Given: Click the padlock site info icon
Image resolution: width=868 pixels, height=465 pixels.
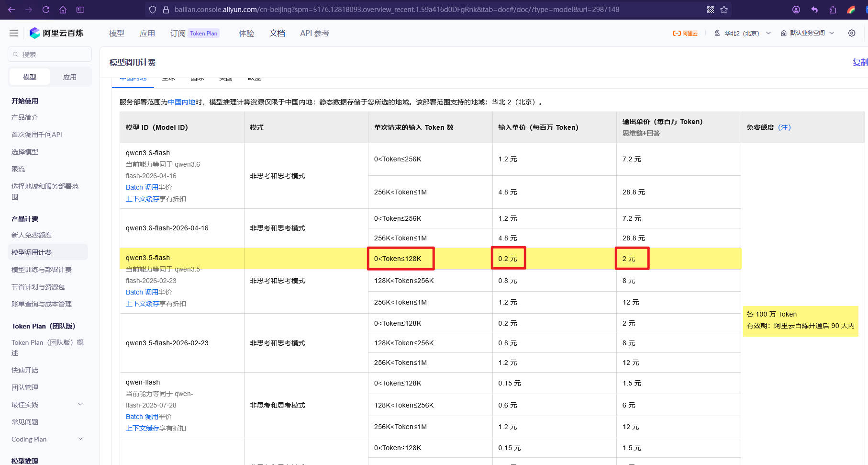Looking at the screenshot, I should click(166, 10).
